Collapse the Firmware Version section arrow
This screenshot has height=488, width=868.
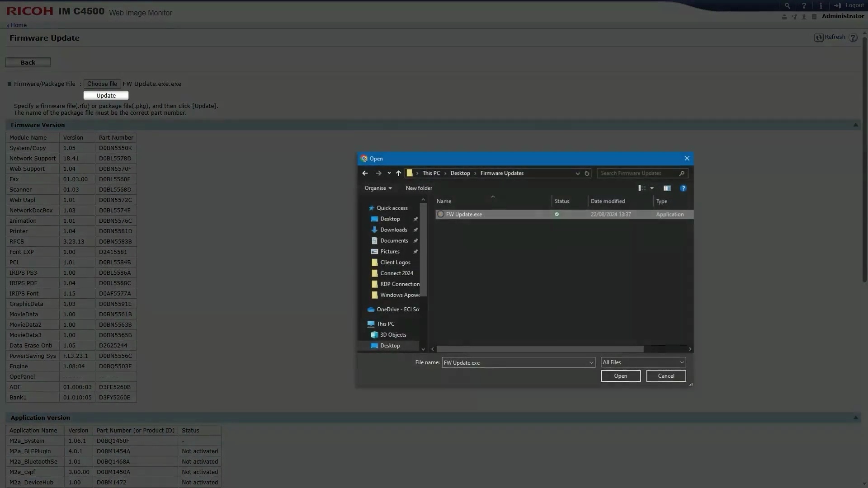click(855, 125)
